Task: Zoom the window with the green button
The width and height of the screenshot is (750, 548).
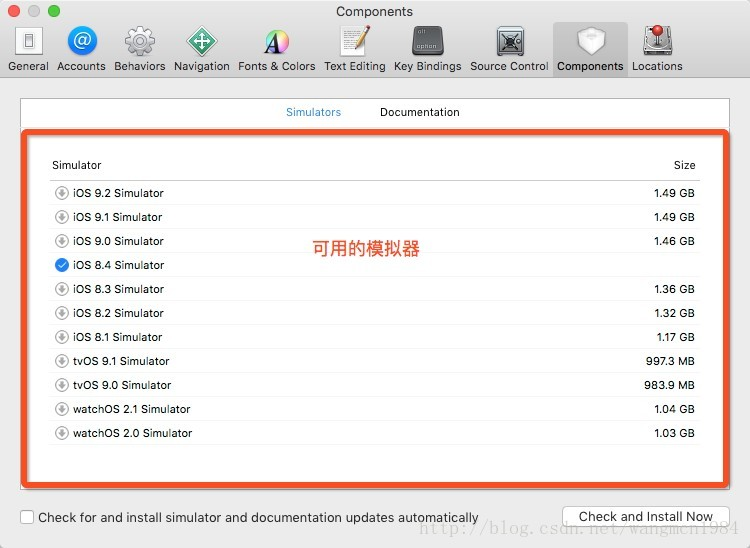Action: (54, 11)
